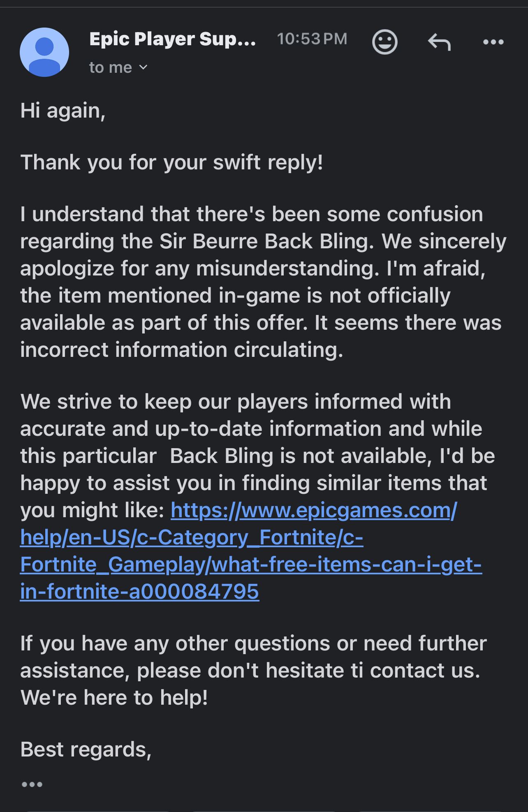
Task: Click the "incorrect information circulating." line
Action: click(x=181, y=350)
